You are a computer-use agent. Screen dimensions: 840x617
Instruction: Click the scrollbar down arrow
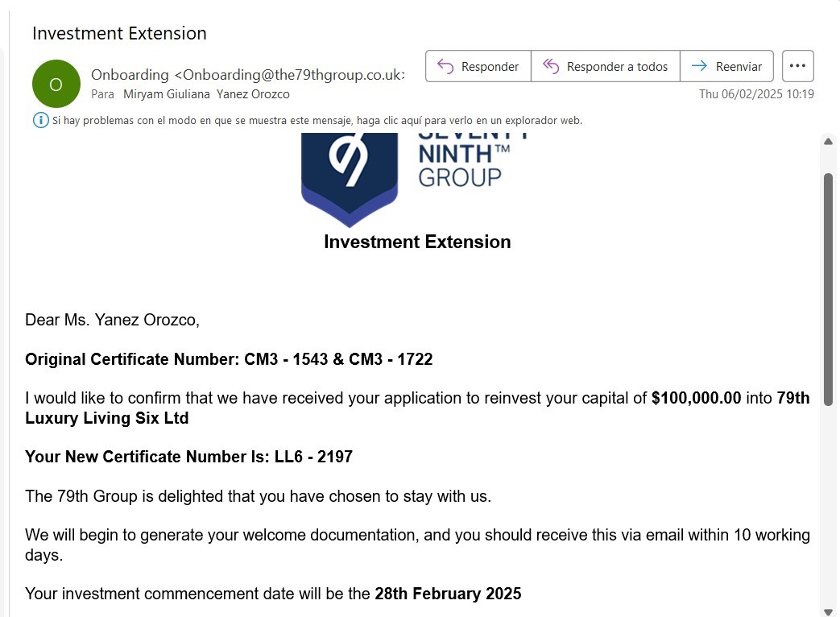coord(828,611)
